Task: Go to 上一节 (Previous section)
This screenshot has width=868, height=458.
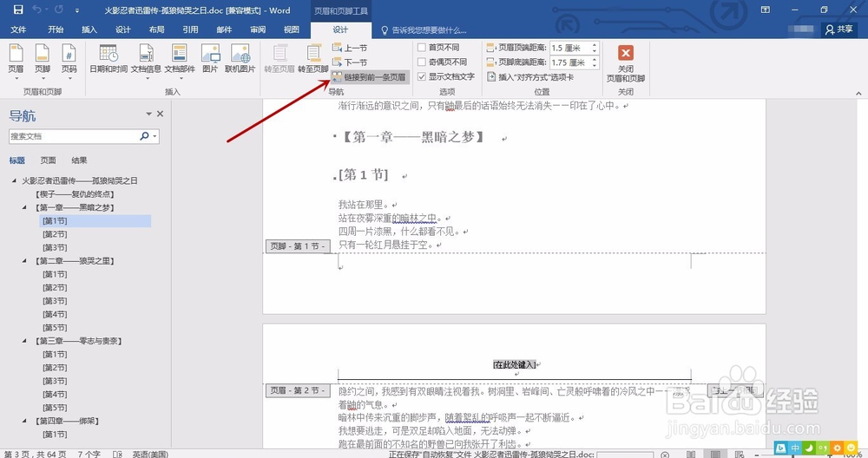Action: (350, 48)
